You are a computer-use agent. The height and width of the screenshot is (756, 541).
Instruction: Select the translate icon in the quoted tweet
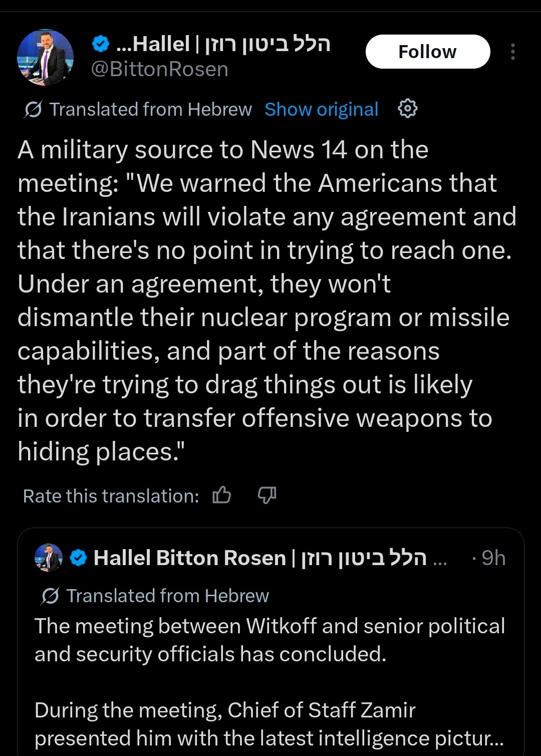pyautogui.click(x=48, y=596)
